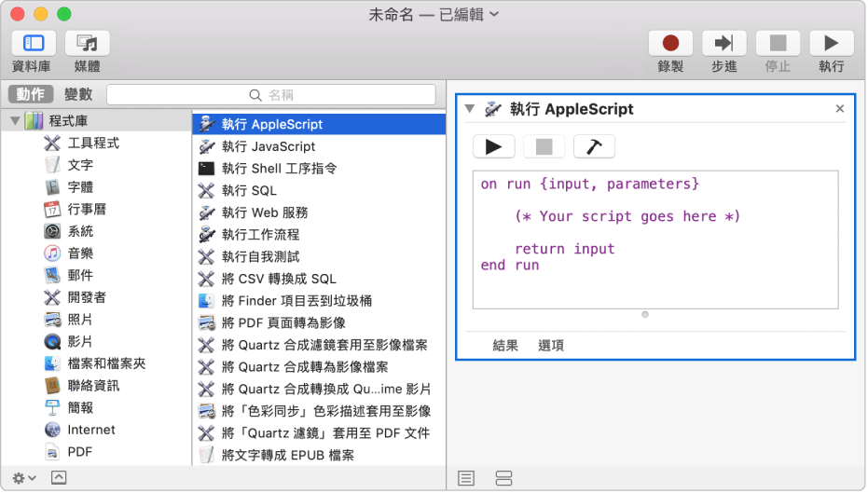Screen dimensions: 868x493
Task: Start recording with the 錄製 button
Action: (x=670, y=43)
